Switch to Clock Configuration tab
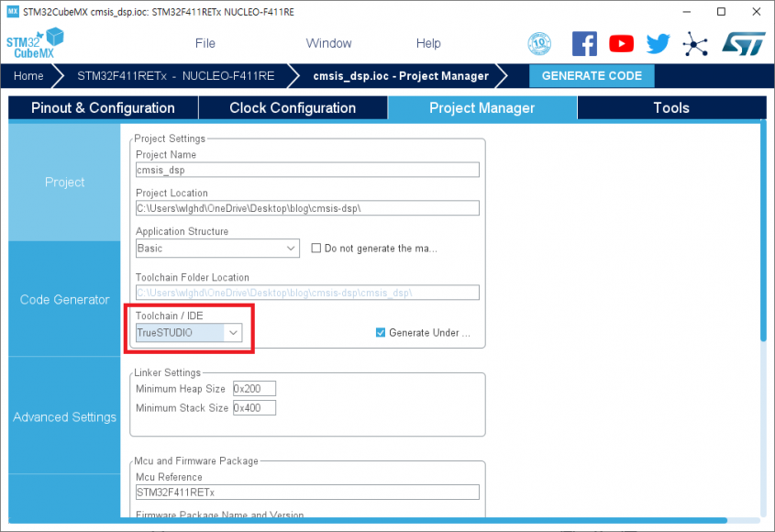The height and width of the screenshot is (532, 775). tap(293, 108)
